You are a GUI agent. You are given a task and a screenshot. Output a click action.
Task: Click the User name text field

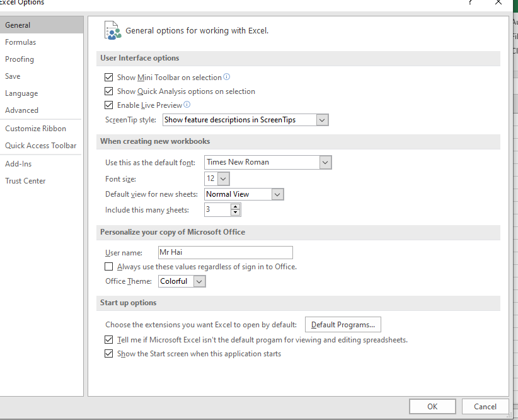(x=226, y=252)
